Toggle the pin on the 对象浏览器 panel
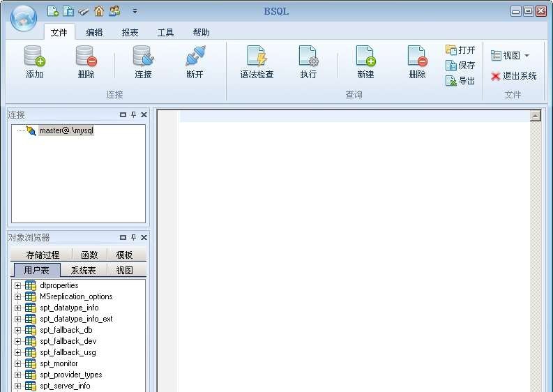The height and width of the screenshot is (392, 553). pyautogui.click(x=133, y=237)
